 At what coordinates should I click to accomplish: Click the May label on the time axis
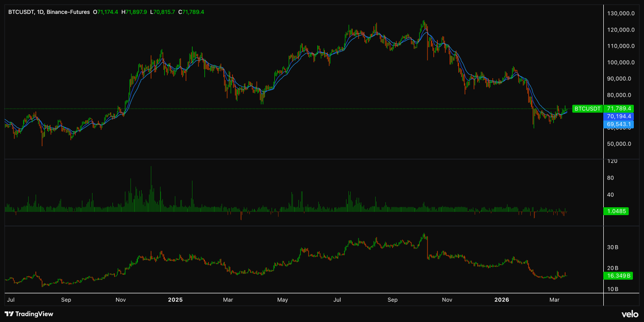[x=283, y=300]
